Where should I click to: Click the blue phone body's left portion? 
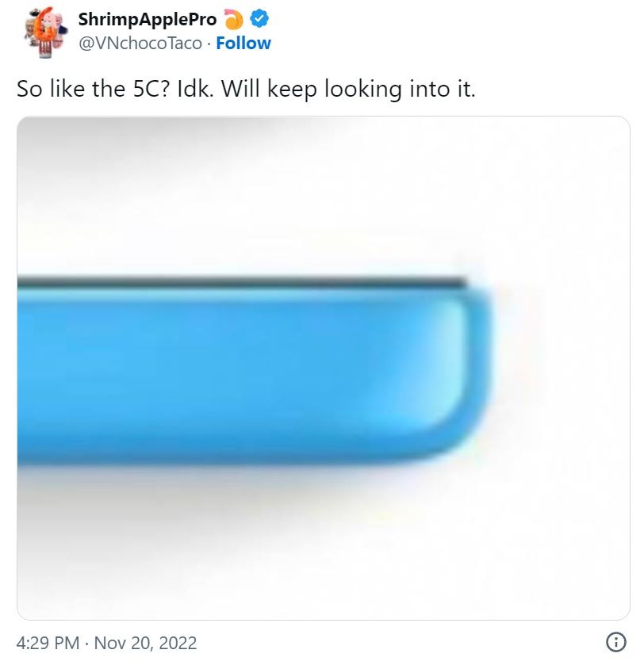point(95,373)
